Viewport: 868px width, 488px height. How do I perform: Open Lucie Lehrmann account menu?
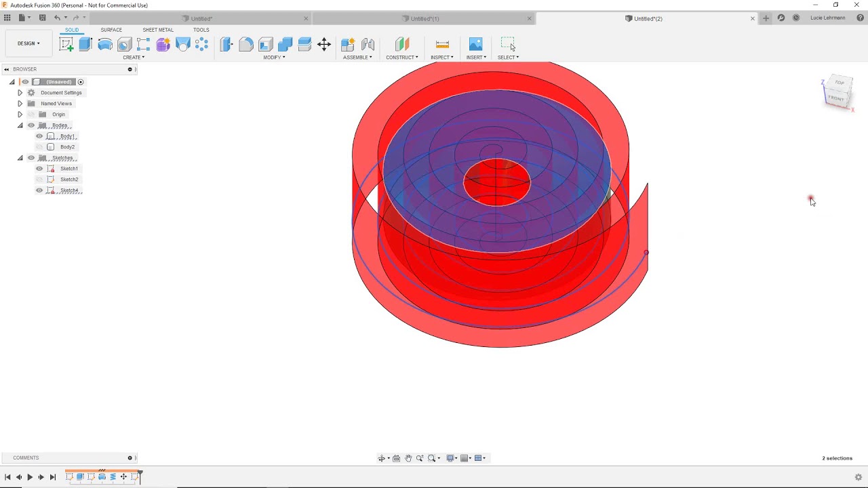[x=827, y=18]
